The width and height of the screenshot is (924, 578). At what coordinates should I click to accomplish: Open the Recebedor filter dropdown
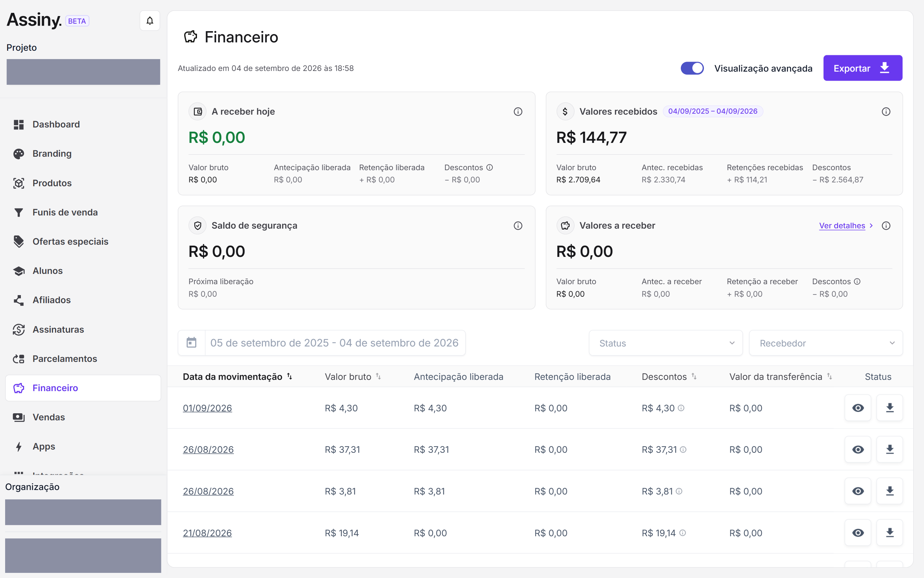click(826, 343)
